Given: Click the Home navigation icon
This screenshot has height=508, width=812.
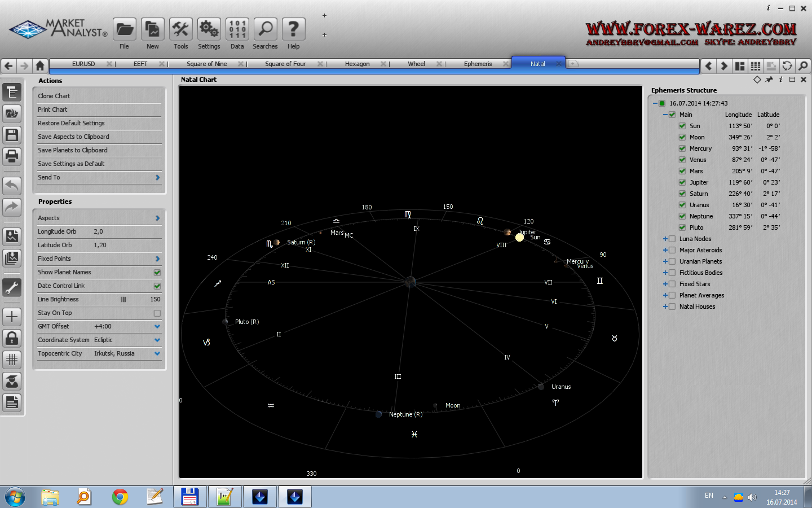Looking at the screenshot, I should [40, 65].
